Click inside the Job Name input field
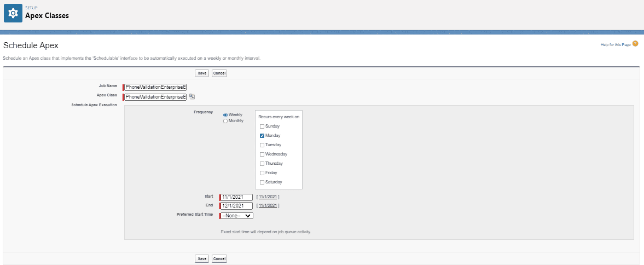Screen dimensions: 644x265 pyautogui.click(x=156, y=87)
